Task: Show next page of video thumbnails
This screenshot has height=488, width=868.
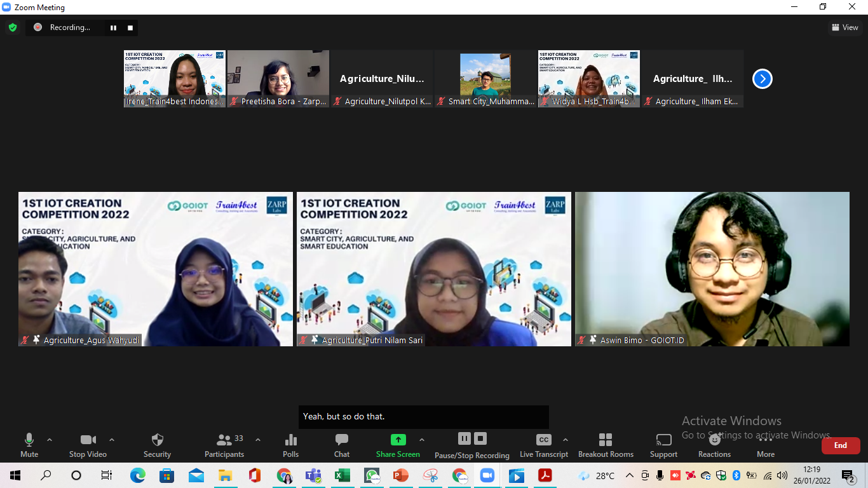Action: tap(763, 79)
